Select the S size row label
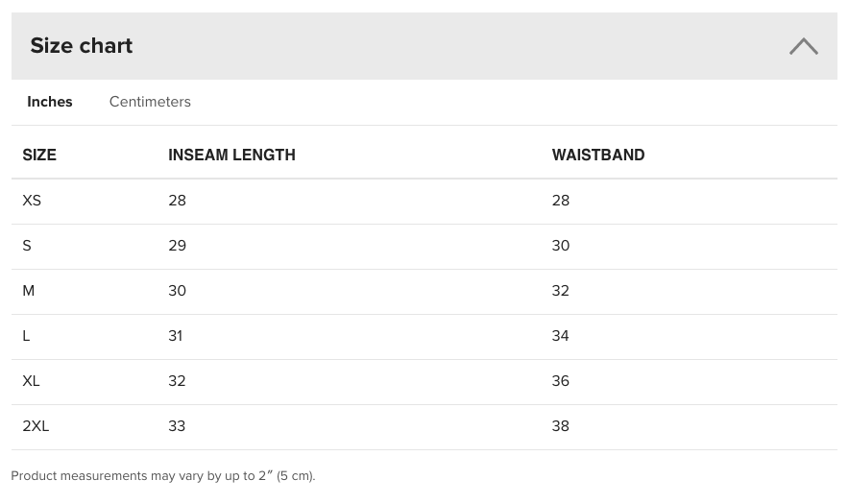This screenshot has height=504, width=849. 27,246
